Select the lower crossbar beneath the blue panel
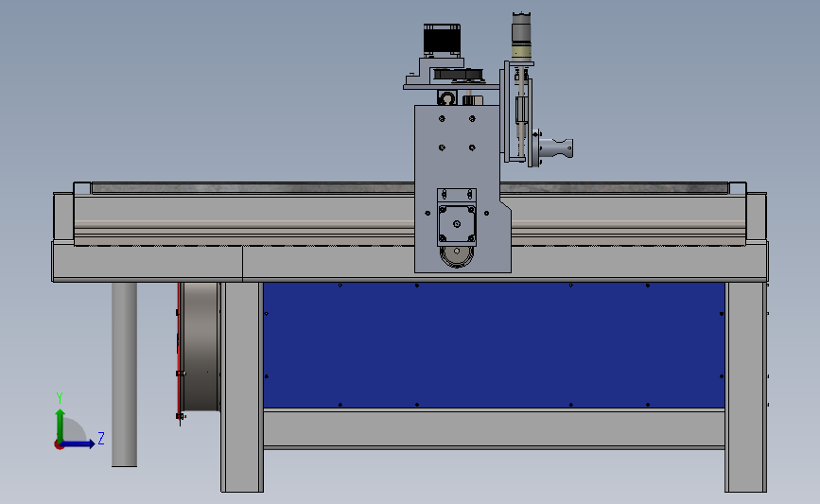This screenshot has height=504, width=820. [x=494, y=428]
